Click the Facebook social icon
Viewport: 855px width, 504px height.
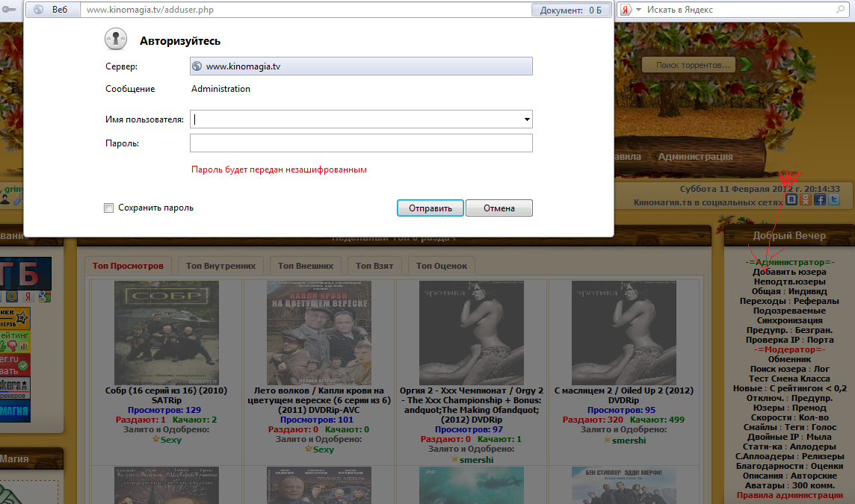pyautogui.click(x=820, y=200)
